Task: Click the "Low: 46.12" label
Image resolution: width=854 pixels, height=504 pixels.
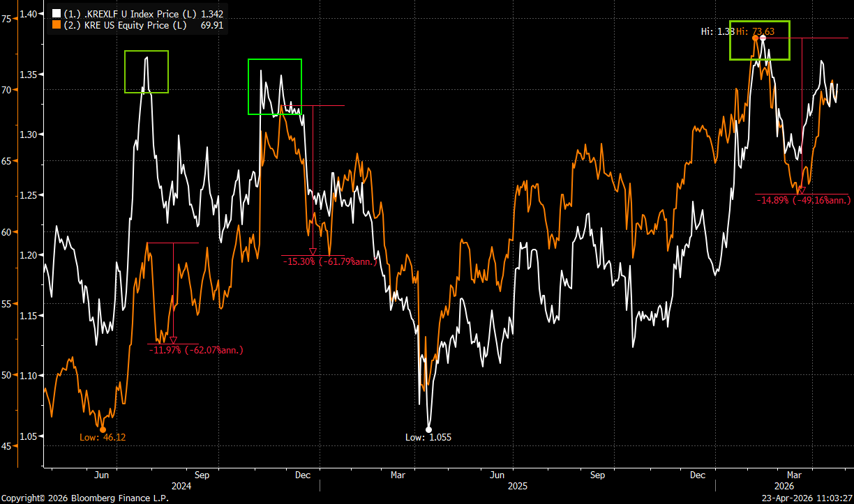Action: (103, 437)
